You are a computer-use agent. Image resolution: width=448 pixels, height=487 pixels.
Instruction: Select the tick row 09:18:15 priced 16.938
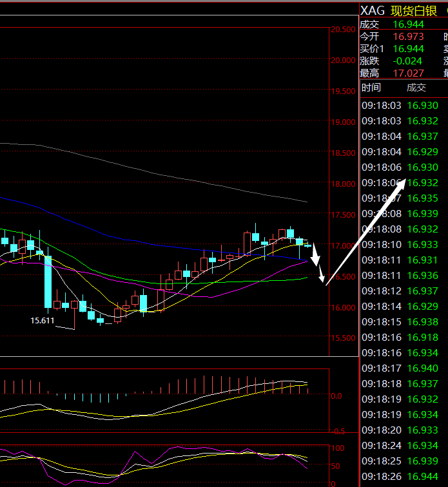(400, 322)
